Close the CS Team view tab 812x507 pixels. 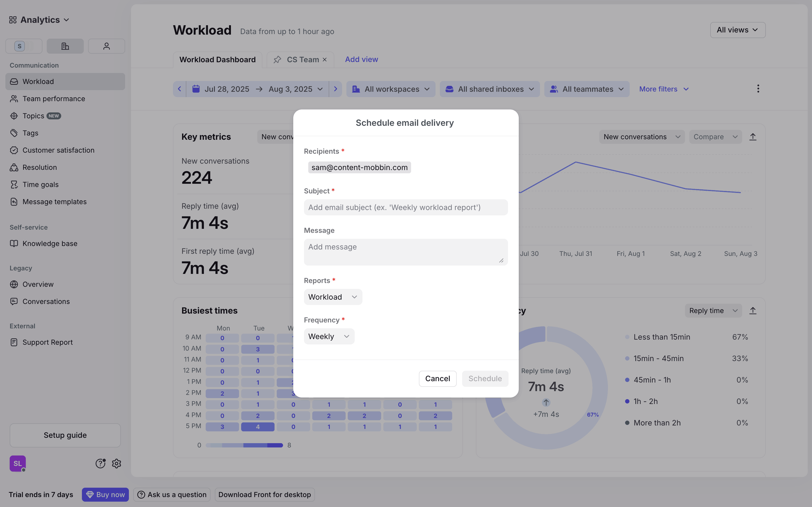point(324,60)
